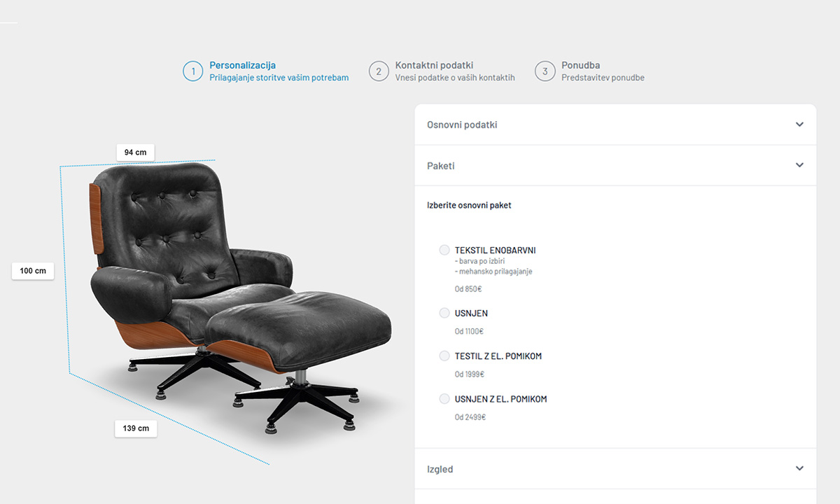
Task: Click the Osnovni podatki chevron icon
Action: [x=800, y=125]
